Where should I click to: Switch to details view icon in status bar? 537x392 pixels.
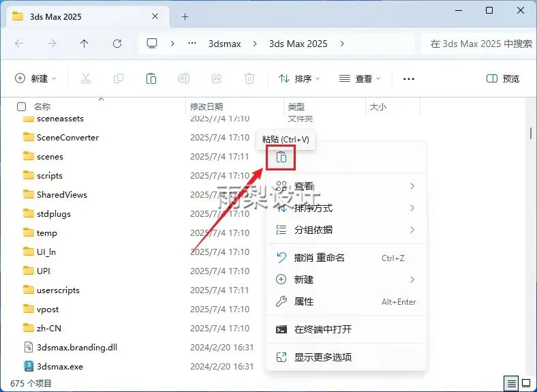click(511, 383)
